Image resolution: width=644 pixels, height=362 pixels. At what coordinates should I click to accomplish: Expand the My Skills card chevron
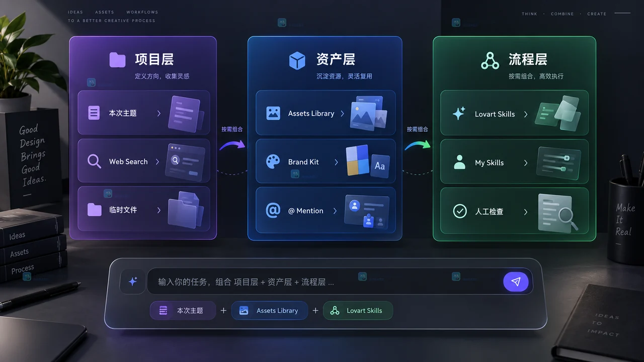526,163
